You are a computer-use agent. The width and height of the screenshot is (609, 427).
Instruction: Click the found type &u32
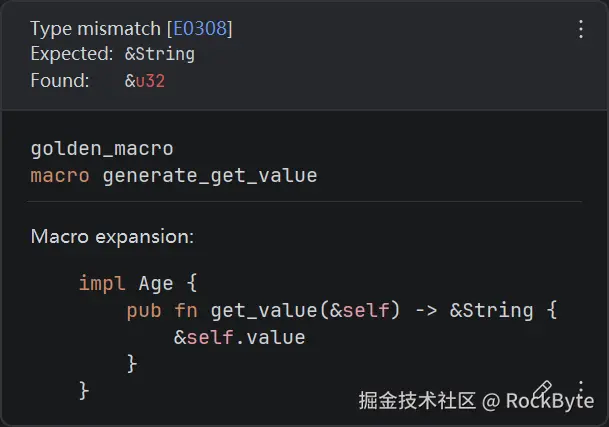[x=145, y=81]
